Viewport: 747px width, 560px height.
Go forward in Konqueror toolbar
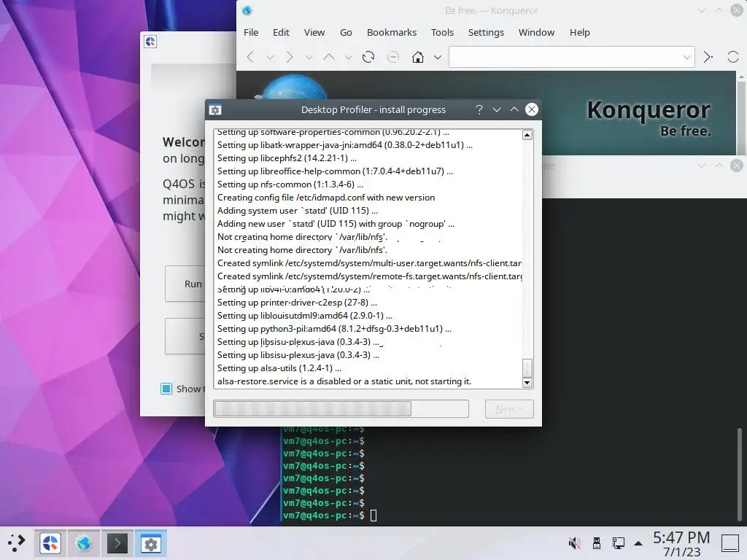pyautogui.click(x=289, y=57)
